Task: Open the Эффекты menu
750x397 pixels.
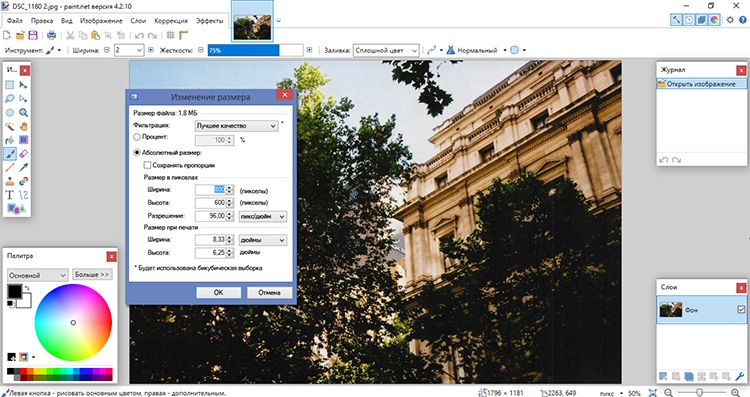Action: (x=210, y=21)
